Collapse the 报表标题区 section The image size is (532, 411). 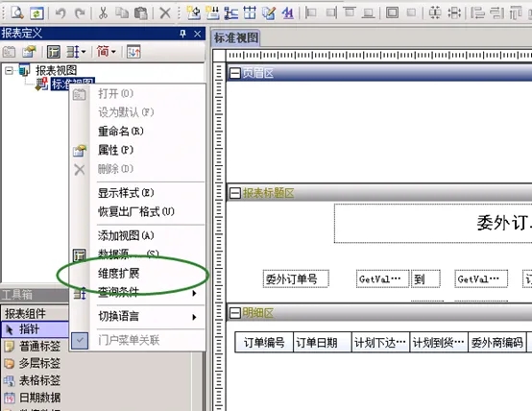[234, 193]
